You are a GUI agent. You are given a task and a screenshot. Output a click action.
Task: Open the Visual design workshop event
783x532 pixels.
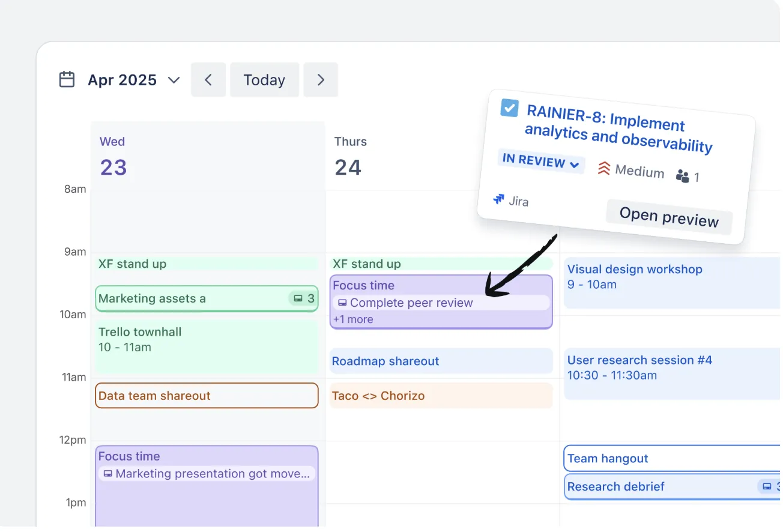click(x=673, y=283)
